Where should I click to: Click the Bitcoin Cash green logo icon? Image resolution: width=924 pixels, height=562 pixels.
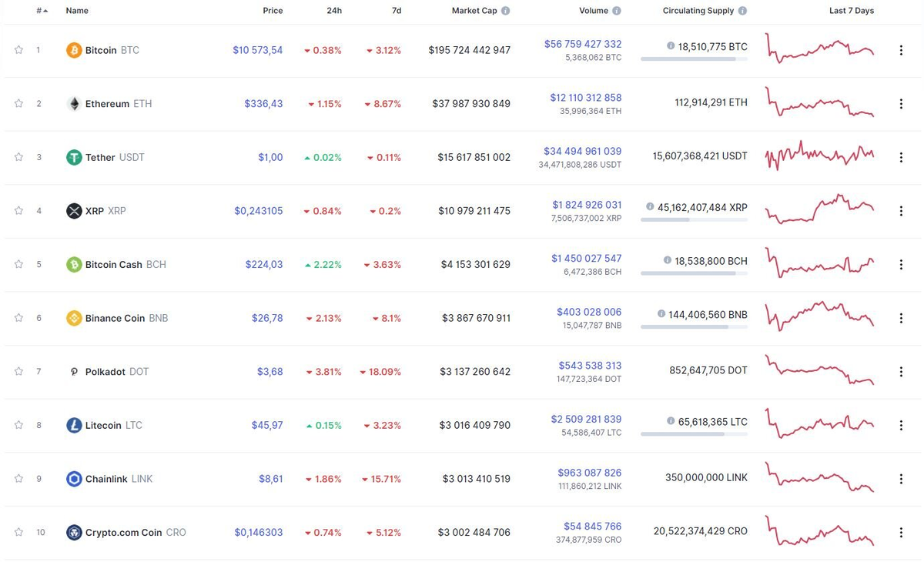pos(74,264)
